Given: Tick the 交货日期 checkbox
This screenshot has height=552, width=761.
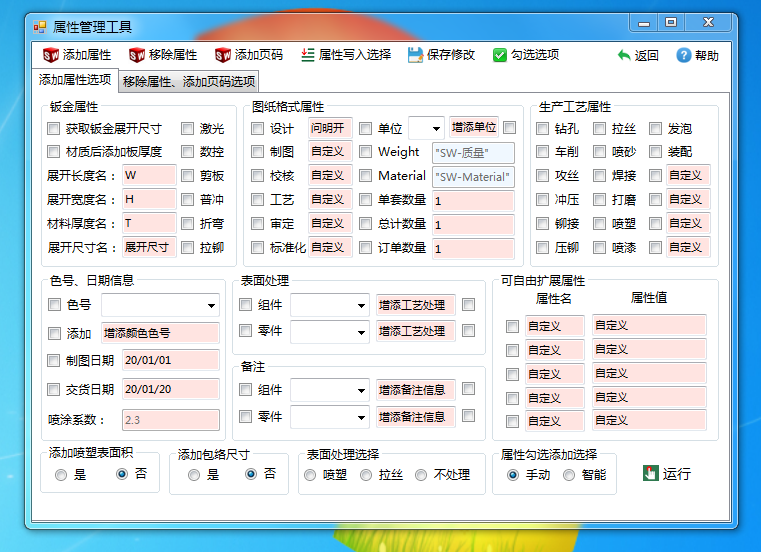Looking at the screenshot, I should [x=53, y=389].
